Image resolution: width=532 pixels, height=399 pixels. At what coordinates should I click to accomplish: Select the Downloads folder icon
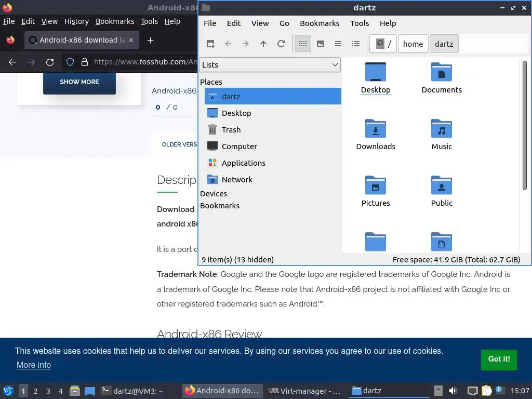pyautogui.click(x=376, y=135)
